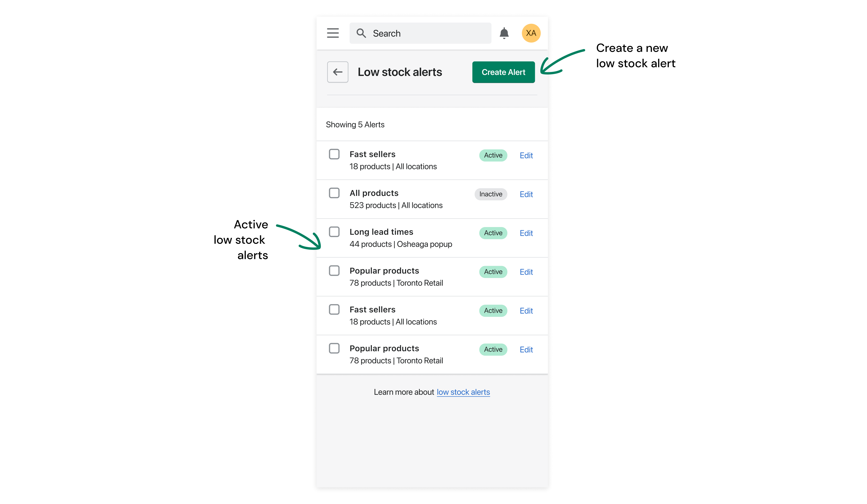
Task: Tick the Long lead times checkbox
Action: pos(334,232)
